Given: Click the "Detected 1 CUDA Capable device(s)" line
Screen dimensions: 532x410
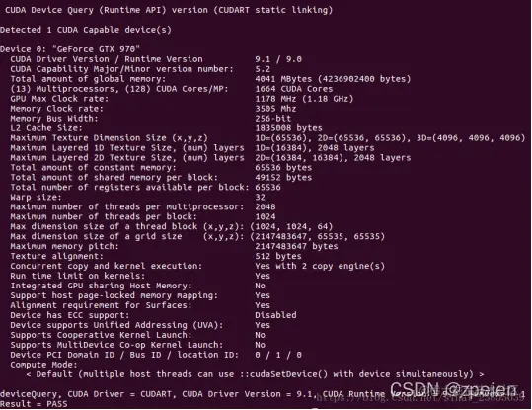Looking at the screenshot, I should pos(86,30).
